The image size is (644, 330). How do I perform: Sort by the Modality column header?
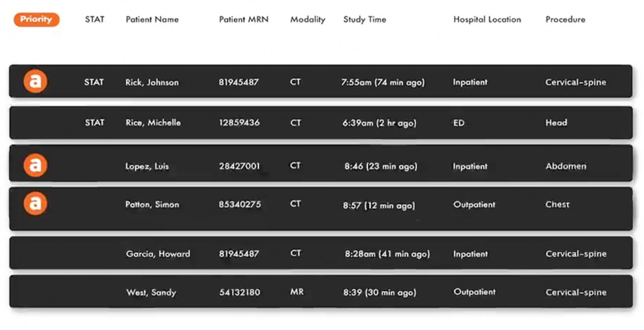coord(308,19)
